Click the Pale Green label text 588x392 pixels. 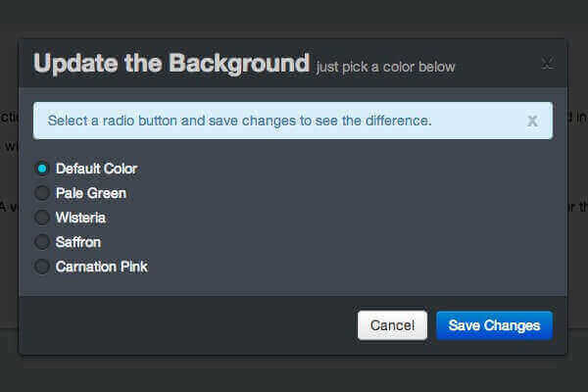(x=91, y=193)
